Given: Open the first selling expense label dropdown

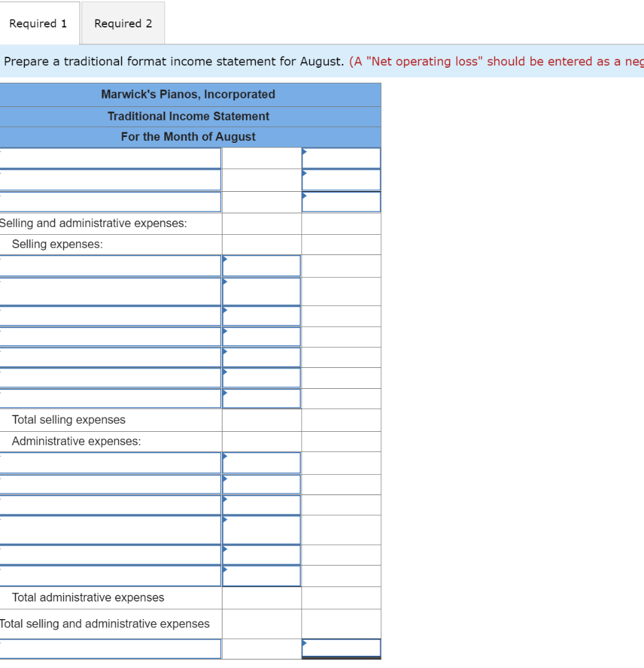Looking at the screenshot, I should (x=111, y=266).
